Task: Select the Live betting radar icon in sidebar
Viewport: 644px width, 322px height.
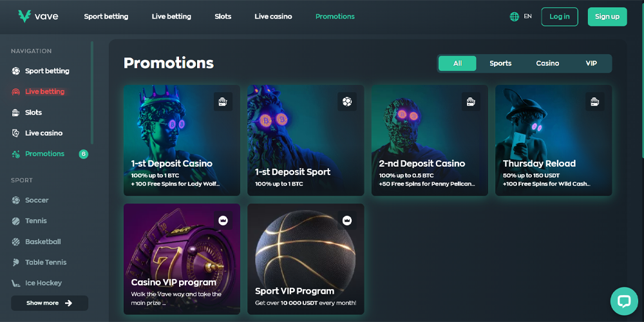Action: (x=15, y=91)
